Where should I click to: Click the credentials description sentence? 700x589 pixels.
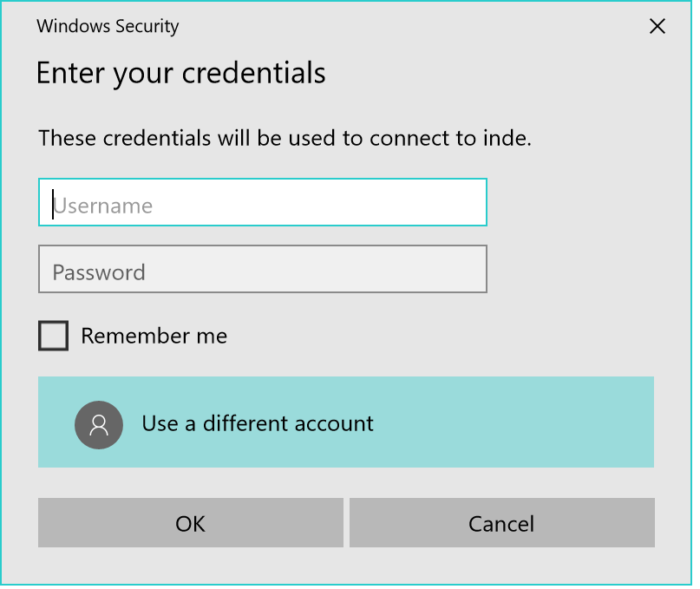point(285,138)
